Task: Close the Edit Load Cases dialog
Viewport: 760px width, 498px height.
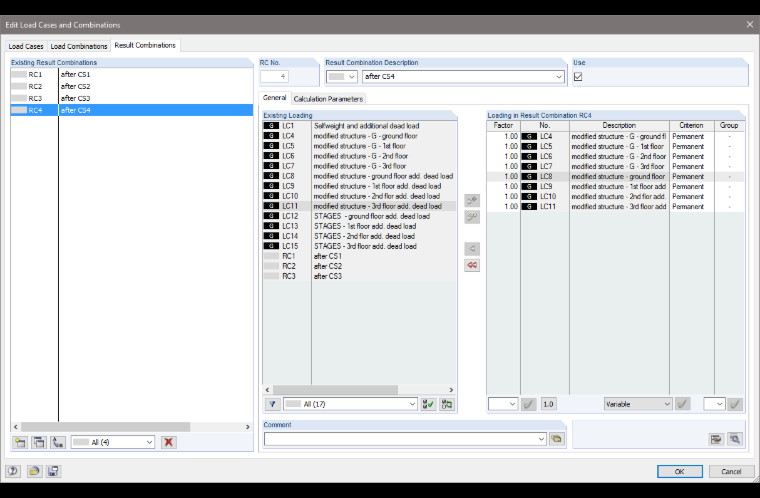Action: (x=749, y=25)
